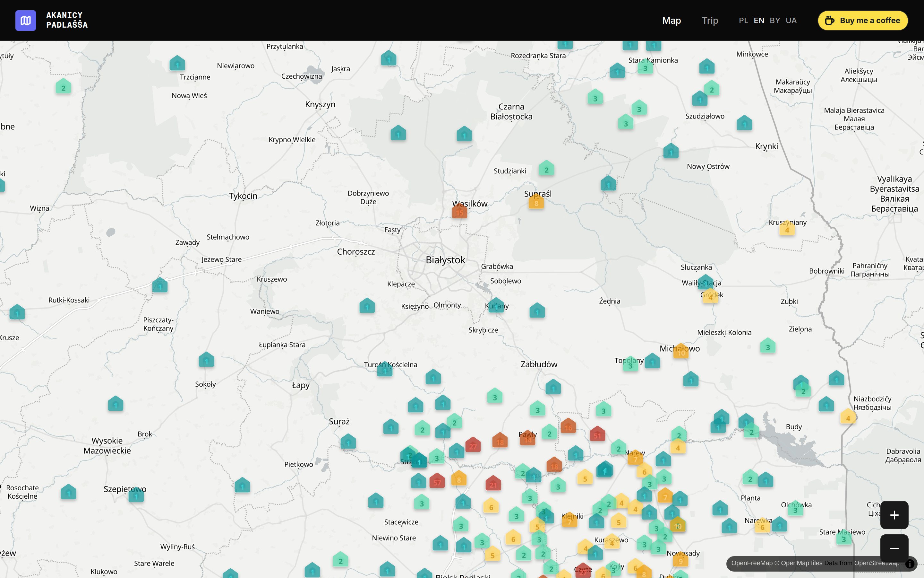Screen dimensions: 924x578
Task: Select marker 1 at Szepietowo
Action: point(136,494)
